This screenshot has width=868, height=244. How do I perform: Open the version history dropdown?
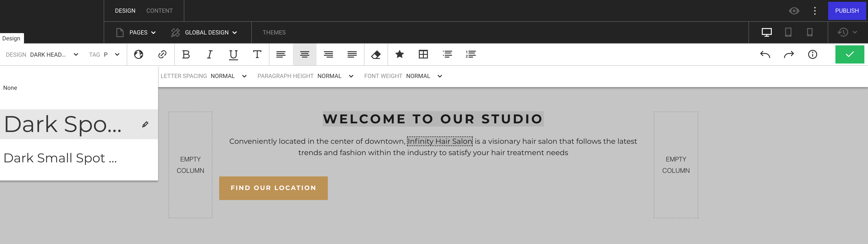tap(846, 32)
